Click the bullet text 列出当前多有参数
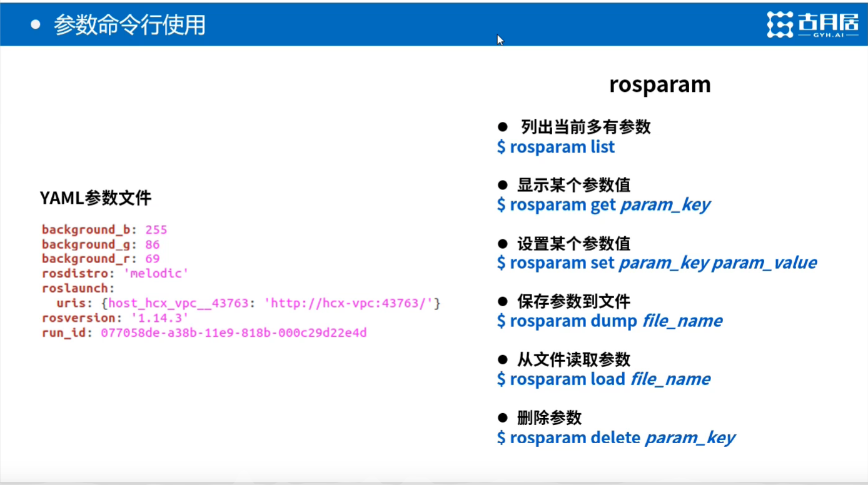 pos(586,127)
